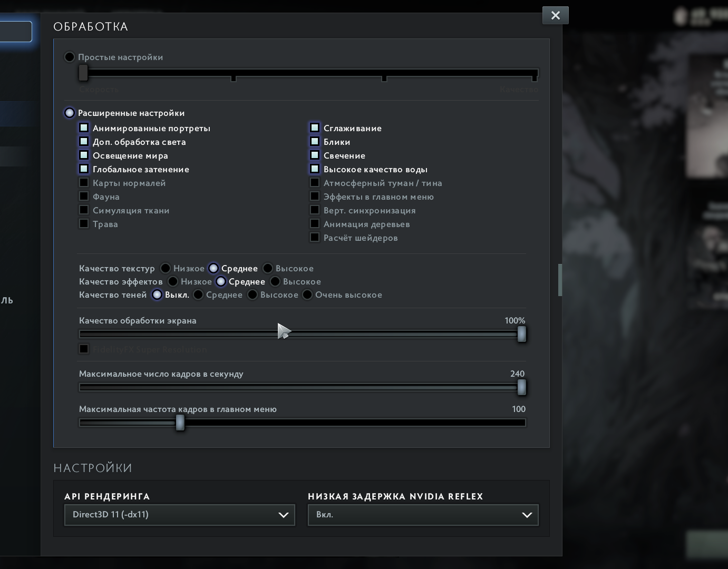This screenshot has width=728, height=569.
Task: Set Качество эффектов to Среднее
Action: click(221, 281)
